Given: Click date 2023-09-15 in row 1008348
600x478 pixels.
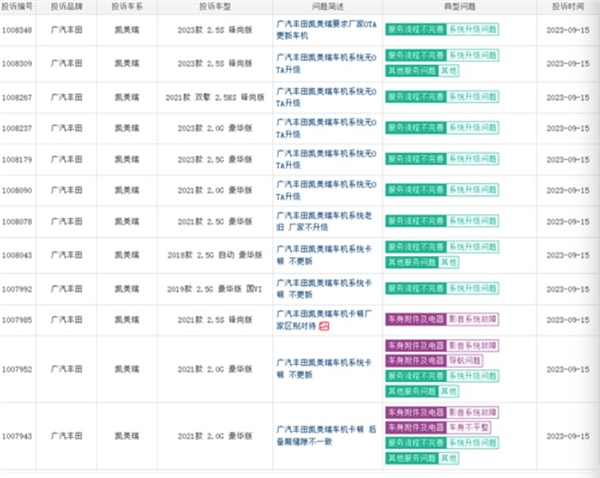Looking at the screenshot, I should [x=568, y=30].
